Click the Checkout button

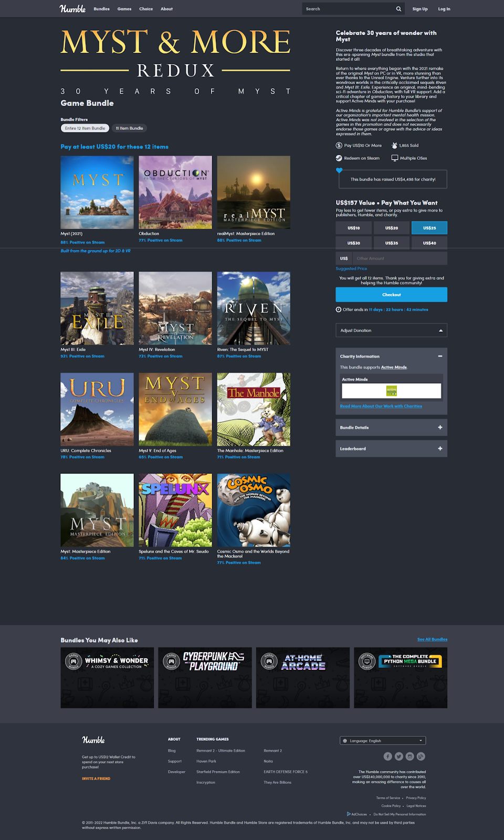click(392, 295)
